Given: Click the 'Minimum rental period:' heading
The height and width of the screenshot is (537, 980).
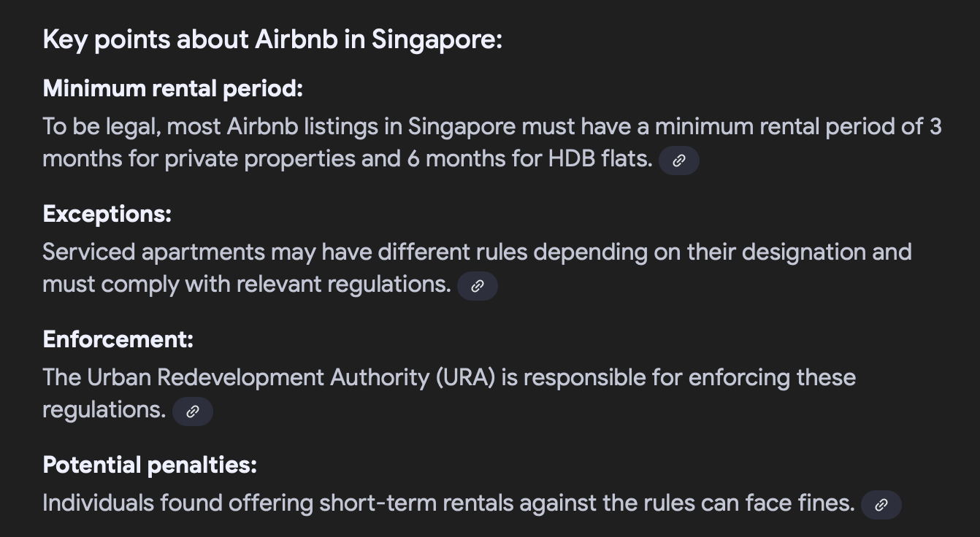Looking at the screenshot, I should point(172,89).
